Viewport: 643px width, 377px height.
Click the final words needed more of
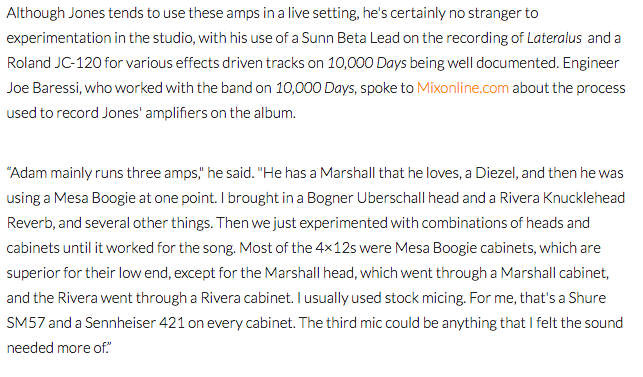[57, 348]
